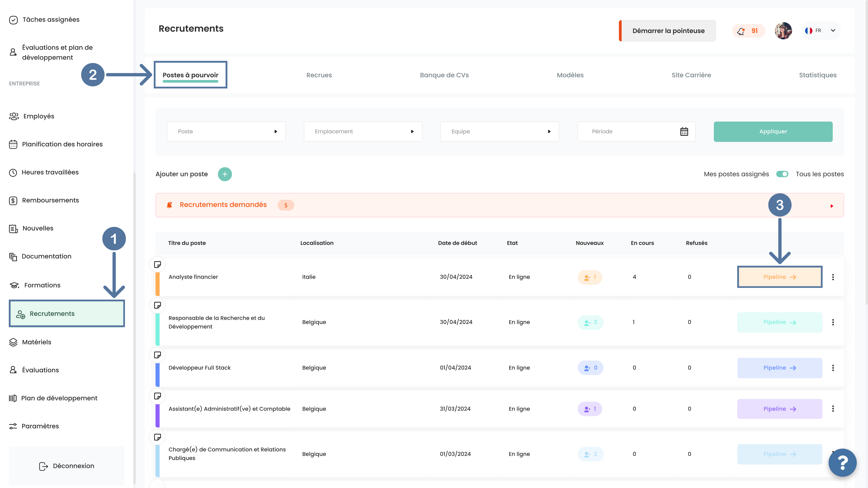
Task: Open note icon for Responsable de la Recherche
Action: (x=157, y=306)
